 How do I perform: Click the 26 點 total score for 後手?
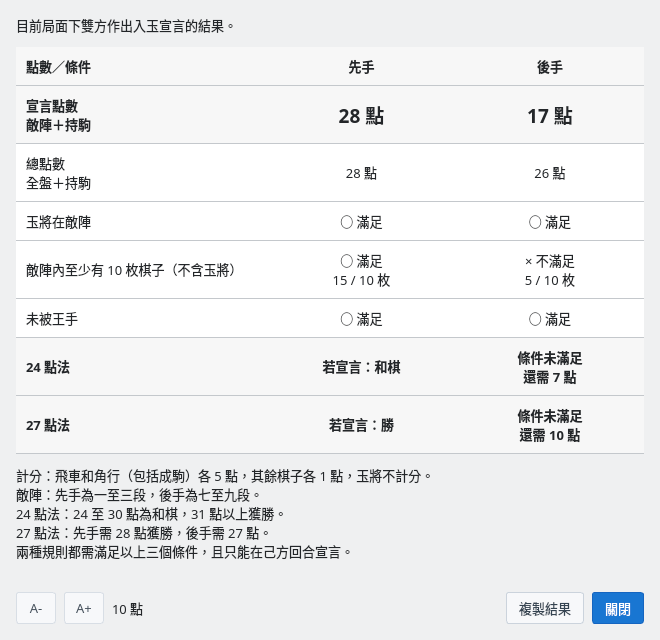point(550,173)
